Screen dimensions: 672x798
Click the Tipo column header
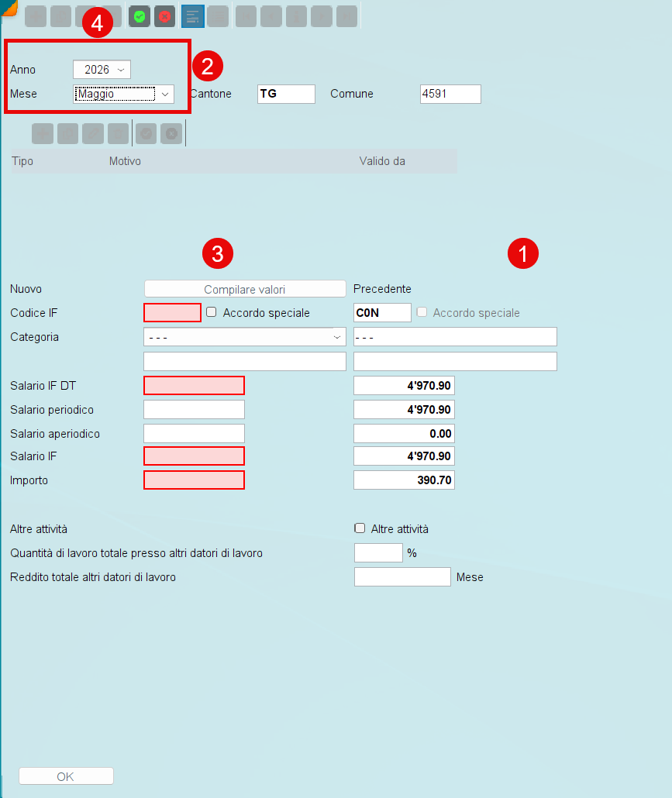(22, 161)
